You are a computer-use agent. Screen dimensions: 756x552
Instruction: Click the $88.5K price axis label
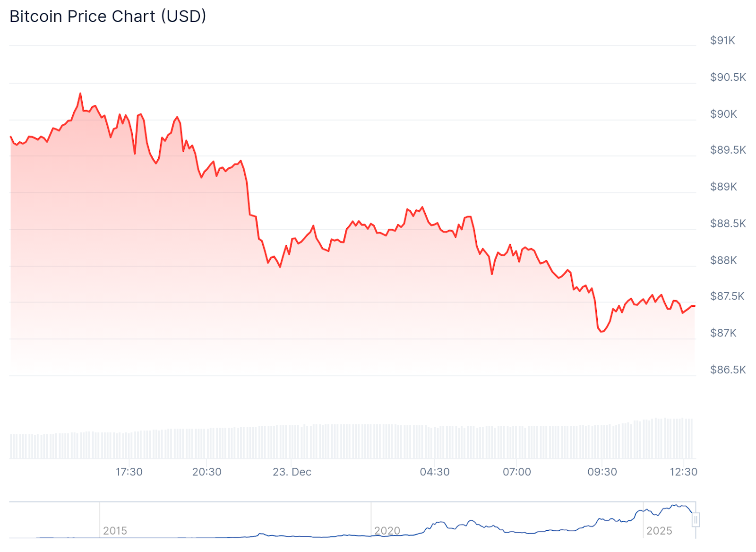(728, 223)
